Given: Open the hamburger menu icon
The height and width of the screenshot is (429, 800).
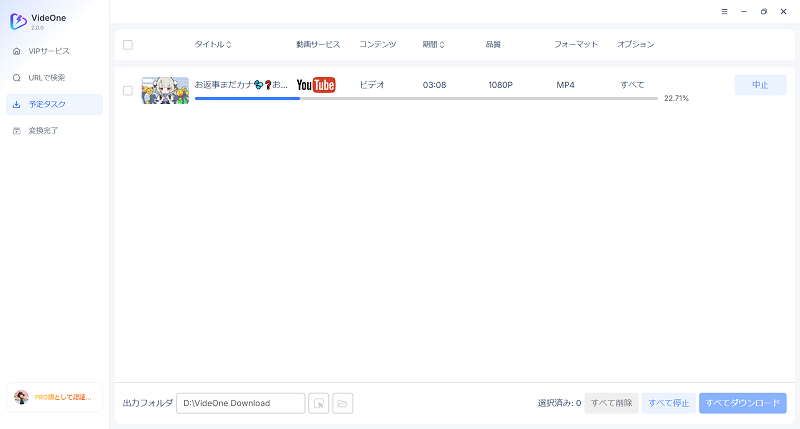Looking at the screenshot, I should point(724,11).
